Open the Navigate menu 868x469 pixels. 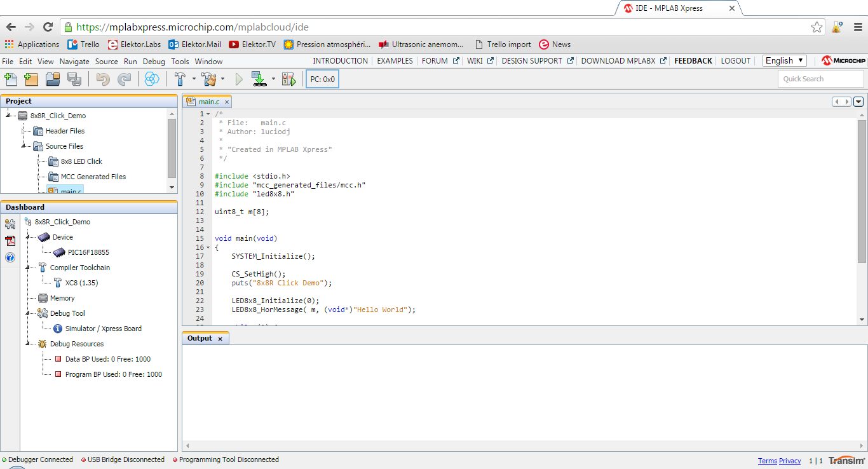click(74, 62)
